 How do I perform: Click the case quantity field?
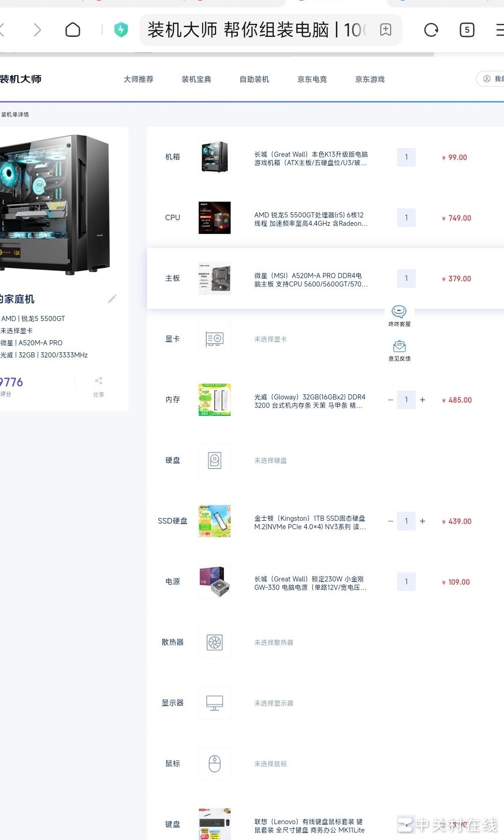point(406,157)
